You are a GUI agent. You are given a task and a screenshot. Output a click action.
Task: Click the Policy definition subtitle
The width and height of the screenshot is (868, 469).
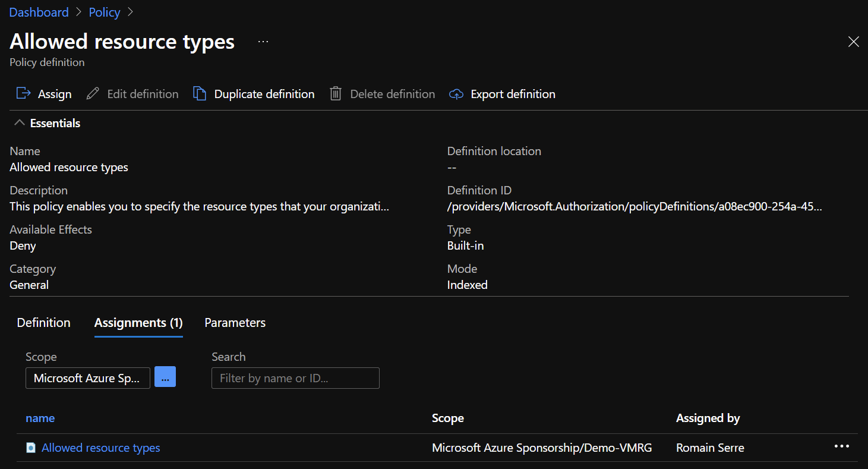(x=47, y=62)
